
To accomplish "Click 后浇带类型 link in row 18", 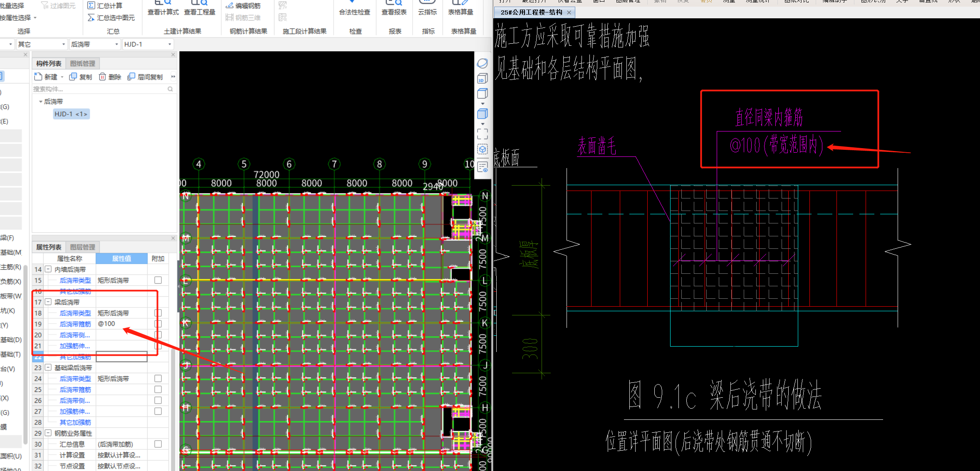I will point(75,313).
